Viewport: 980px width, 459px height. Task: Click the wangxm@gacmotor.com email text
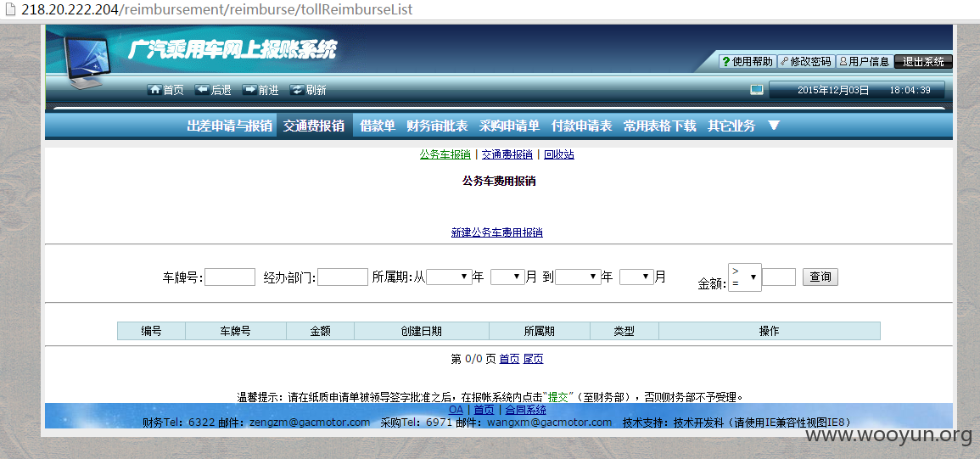point(549,423)
